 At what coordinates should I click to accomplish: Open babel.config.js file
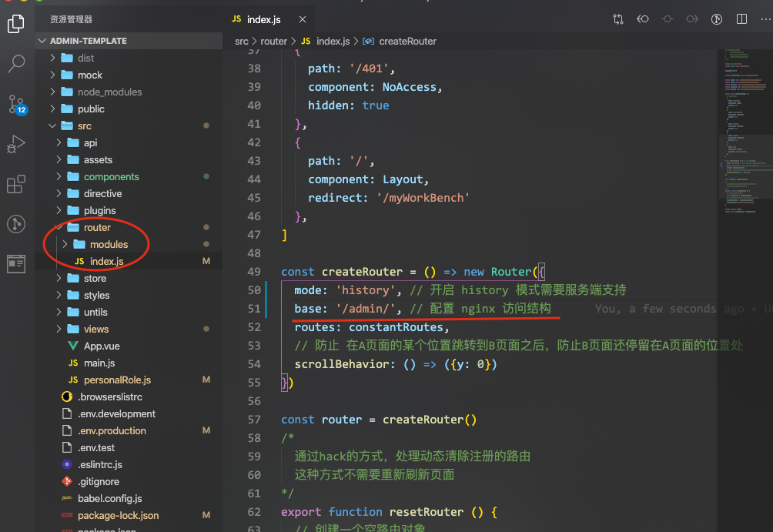(x=129, y=498)
